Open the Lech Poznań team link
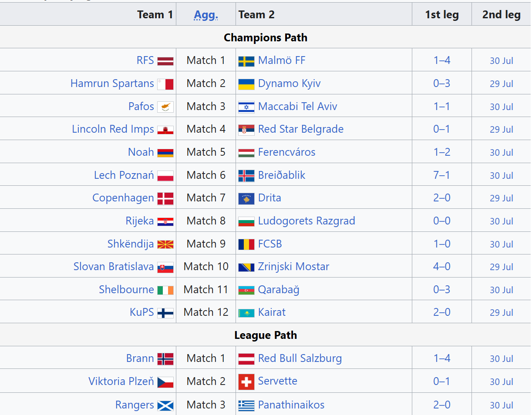 [124, 175]
